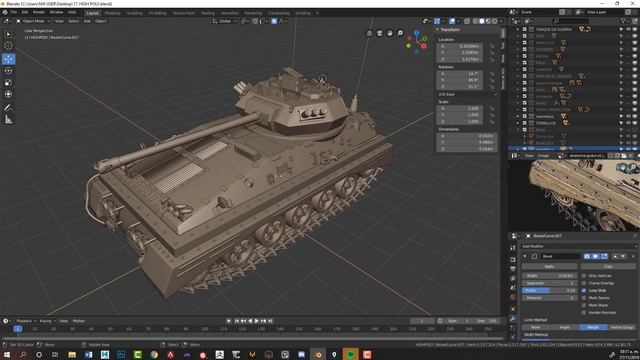The image size is (640, 360).
Task: Enable the Only Vertices checkbox
Action: (584, 276)
